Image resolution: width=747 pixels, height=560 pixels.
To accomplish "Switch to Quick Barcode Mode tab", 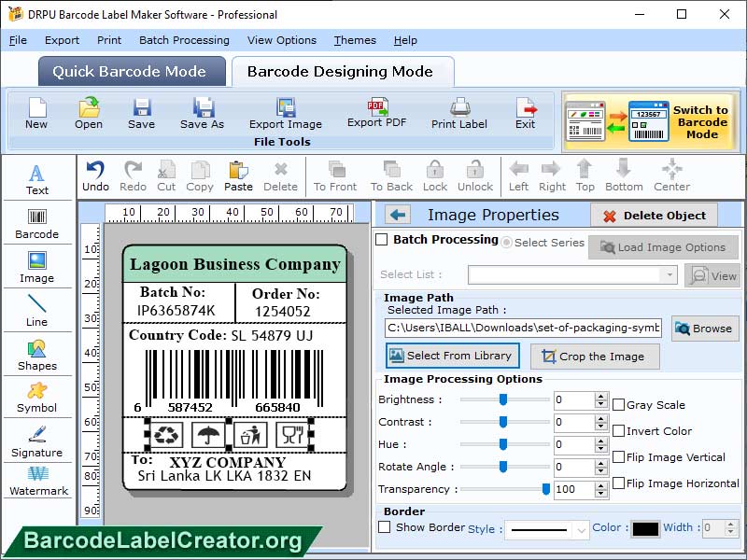I will coord(130,71).
